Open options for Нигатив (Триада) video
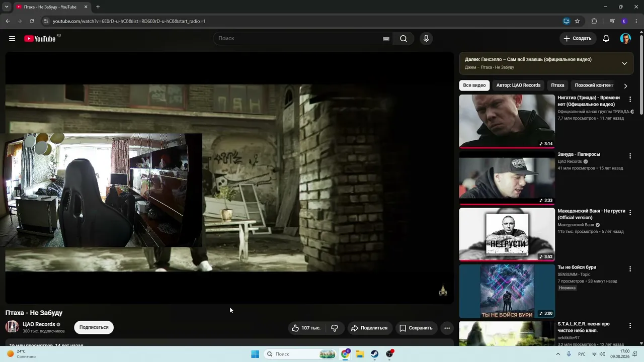Screen dimensions: 644x362 pos(630,100)
